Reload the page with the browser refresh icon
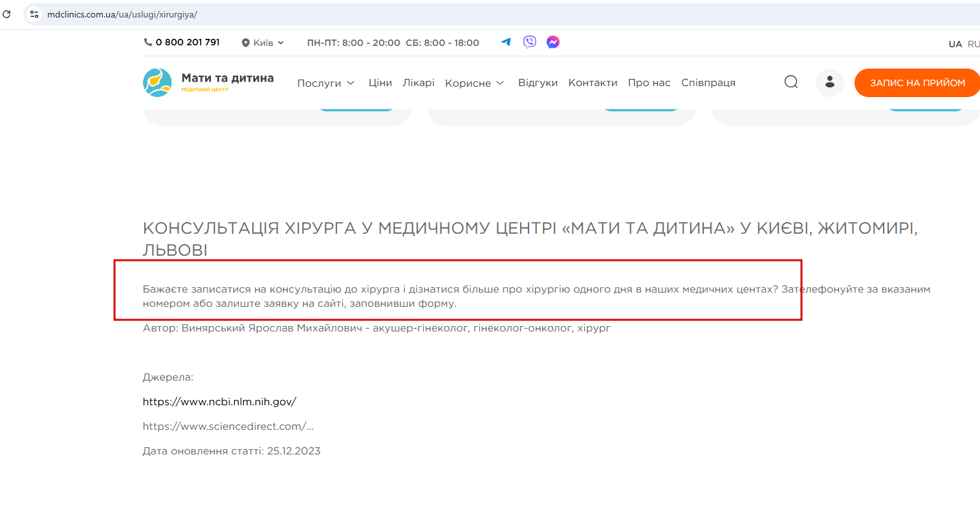This screenshot has width=980, height=514. [x=6, y=14]
